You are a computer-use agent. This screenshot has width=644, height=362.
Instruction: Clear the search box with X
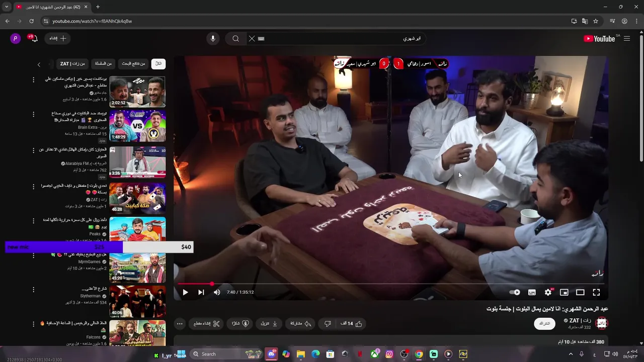click(x=252, y=39)
